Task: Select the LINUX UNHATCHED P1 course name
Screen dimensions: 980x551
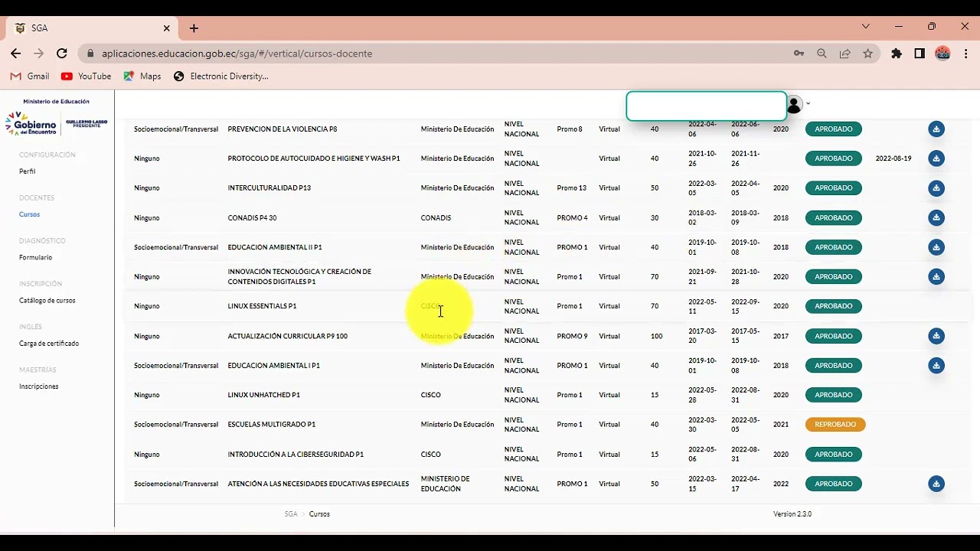Action: tap(264, 395)
